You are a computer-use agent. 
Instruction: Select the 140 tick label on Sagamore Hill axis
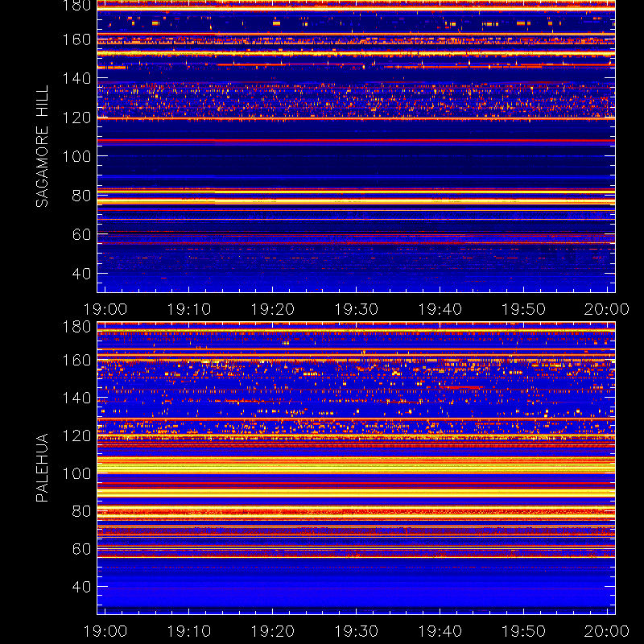(76, 78)
